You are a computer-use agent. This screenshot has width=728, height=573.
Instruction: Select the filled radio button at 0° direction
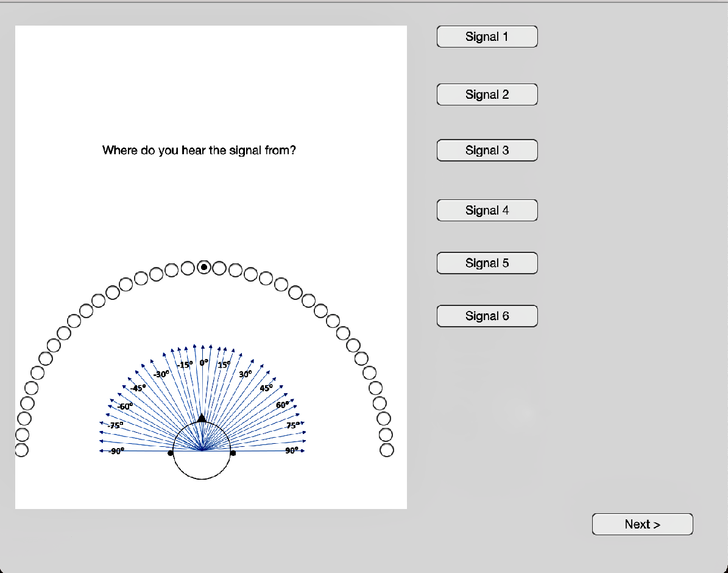point(204,267)
